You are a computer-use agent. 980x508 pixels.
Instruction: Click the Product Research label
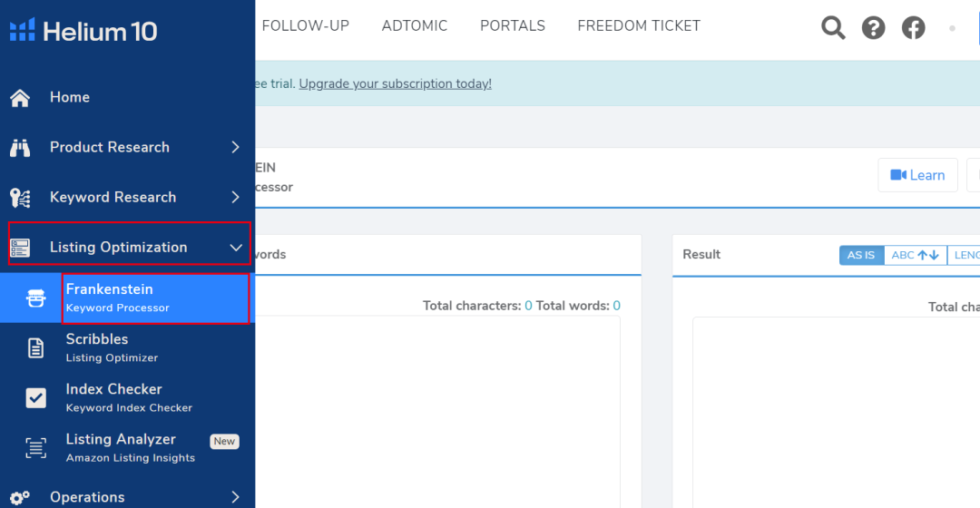(x=110, y=148)
